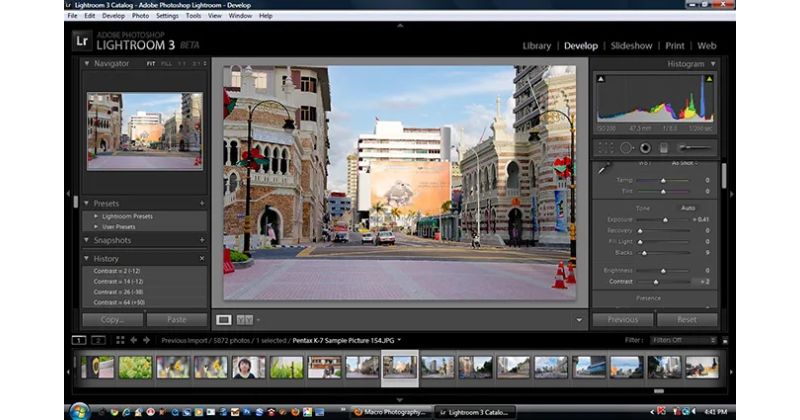Select the Adjustment Brush tool
This screenshot has height=420, width=800.
click(694, 148)
